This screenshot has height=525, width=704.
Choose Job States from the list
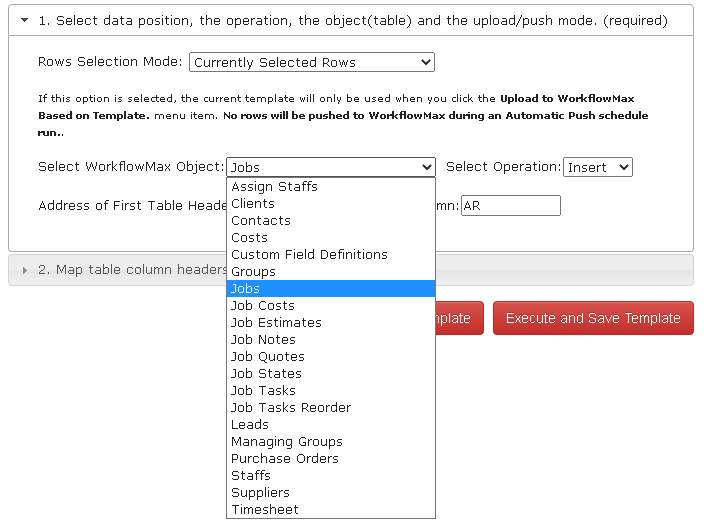[x=331, y=374]
